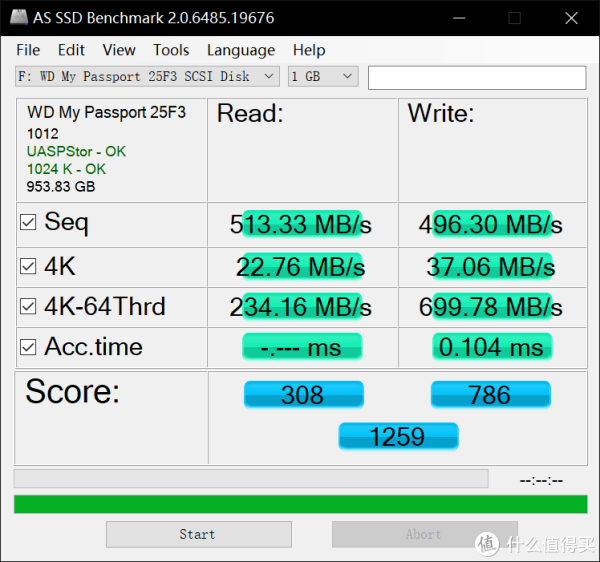Image resolution: width=600 pixels, height=562 pixels.
Task: Open the Language menu
Action: pyautogui.click(x=241, y=50)
